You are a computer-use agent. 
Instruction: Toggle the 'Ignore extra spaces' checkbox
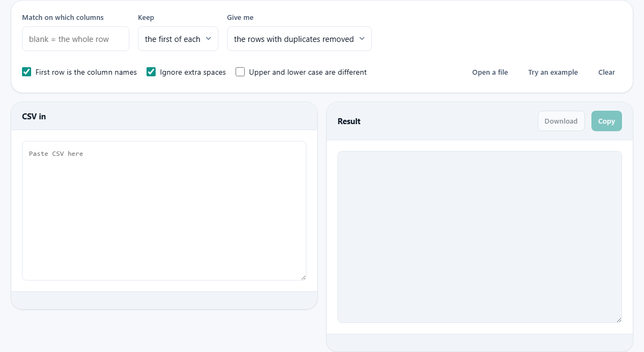coord(151,72)
